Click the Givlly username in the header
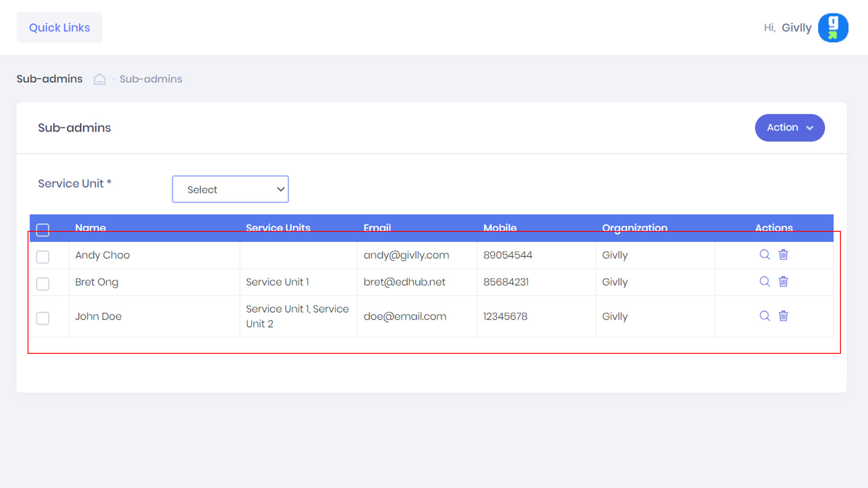 point(796,28)
